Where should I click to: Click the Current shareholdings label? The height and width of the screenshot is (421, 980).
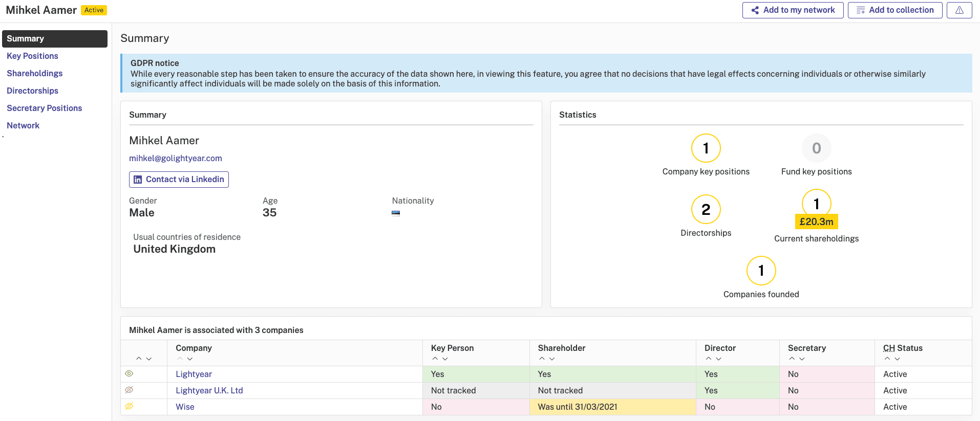817,239
